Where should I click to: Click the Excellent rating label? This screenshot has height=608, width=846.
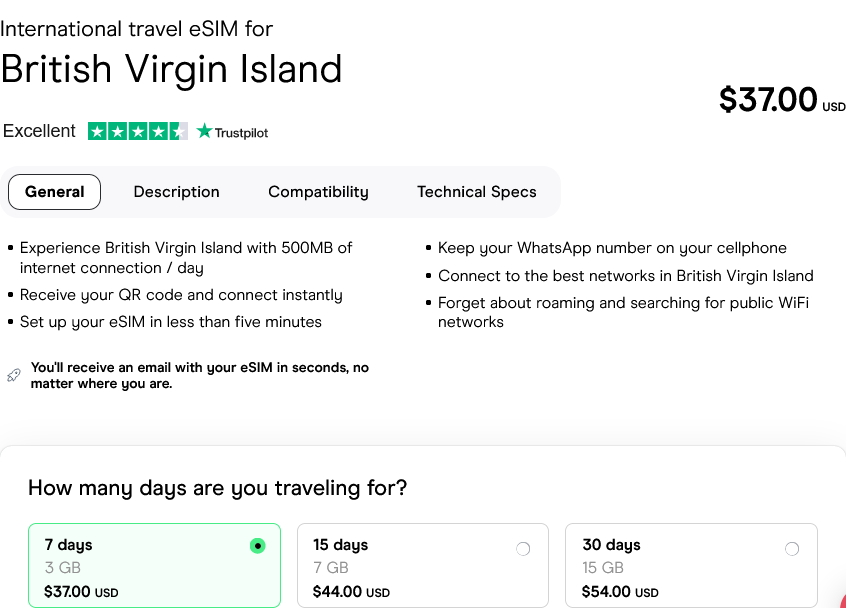click(x=39, y=131)
